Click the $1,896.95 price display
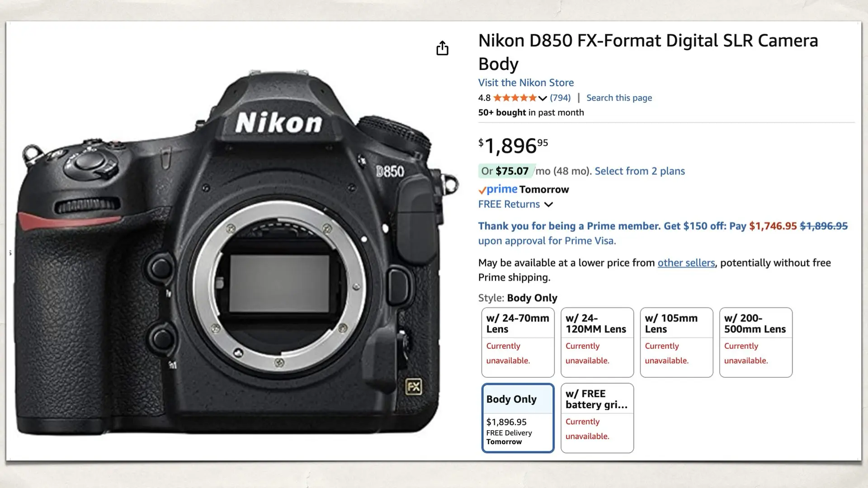Image resolution: width=868 pixels, height=488 pixels. click(x=512, y=145)
